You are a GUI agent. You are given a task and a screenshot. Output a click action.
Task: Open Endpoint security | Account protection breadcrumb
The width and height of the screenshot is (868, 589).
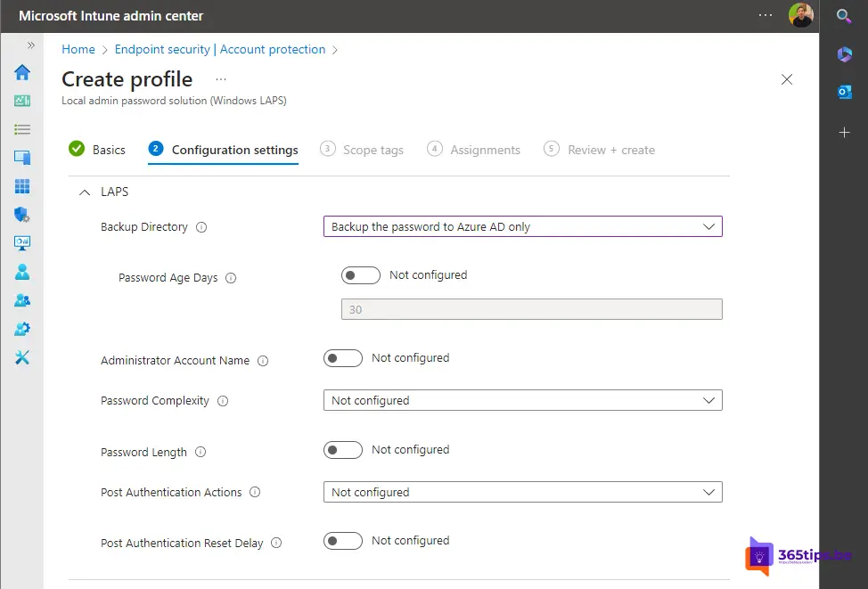(220, 49)
